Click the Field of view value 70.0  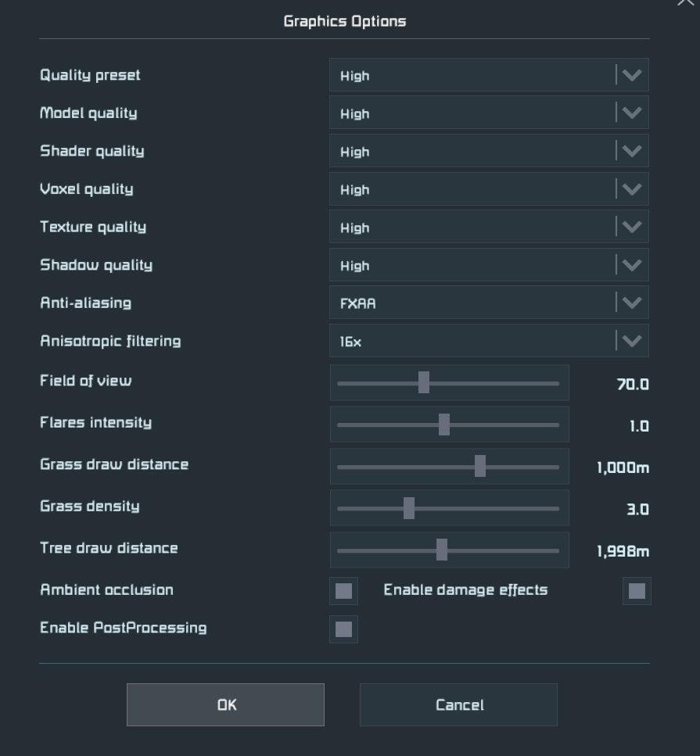click(632, 385)
